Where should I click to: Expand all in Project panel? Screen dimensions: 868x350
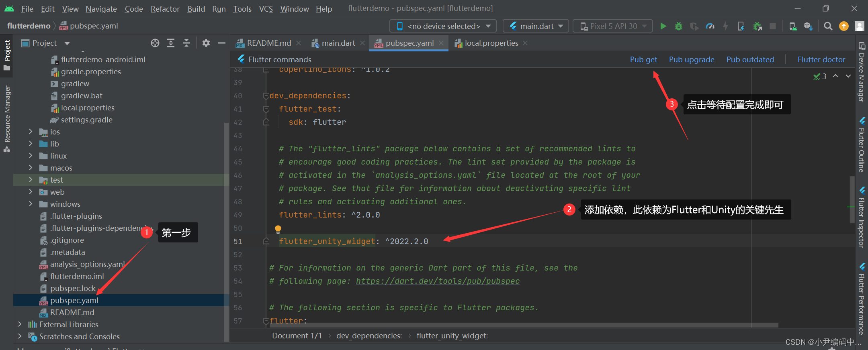pos(171,43)
